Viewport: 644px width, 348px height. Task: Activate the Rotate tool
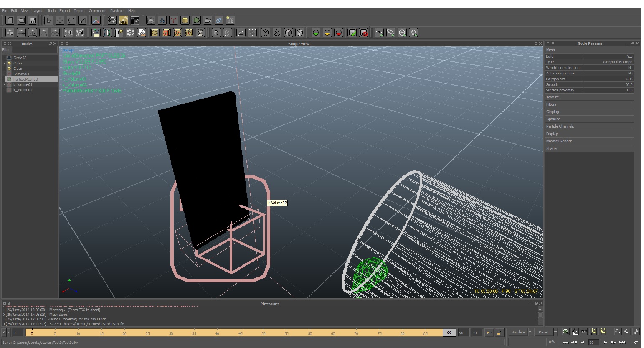(71, 20)
